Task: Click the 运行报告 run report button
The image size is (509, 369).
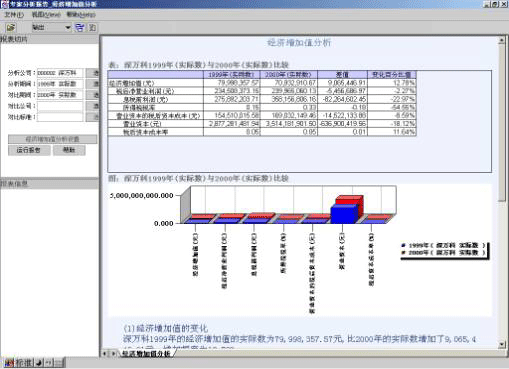Action: click(x=29, y=150)
